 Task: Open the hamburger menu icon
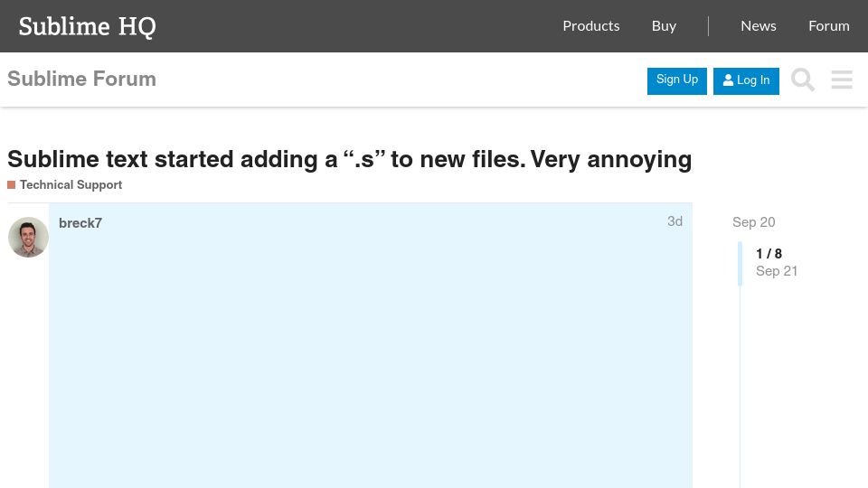842,80
